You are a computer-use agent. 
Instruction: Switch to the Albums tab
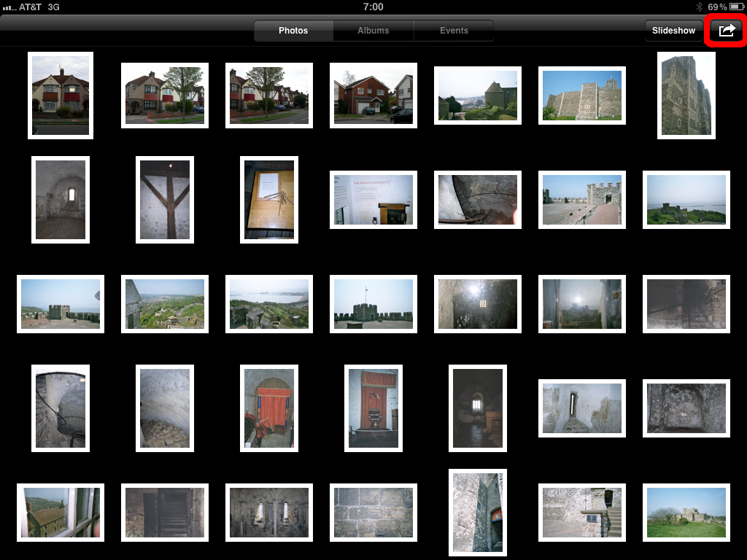coord(373,31)
